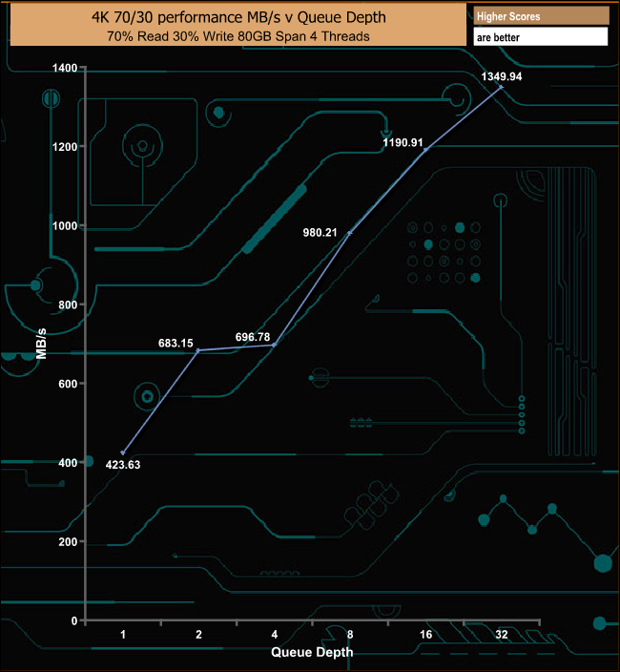Select the 1000 y-axis tick label
620x672 pixels.
(x=65, y=226)
